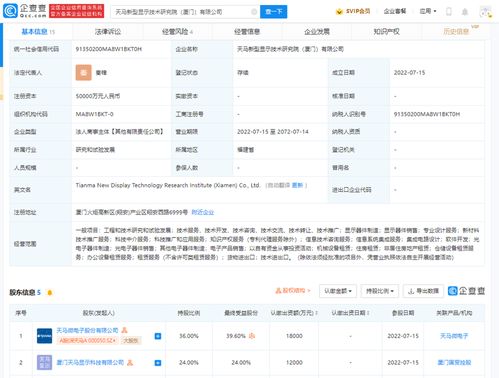Click the blue 查一下 search button

273,12
